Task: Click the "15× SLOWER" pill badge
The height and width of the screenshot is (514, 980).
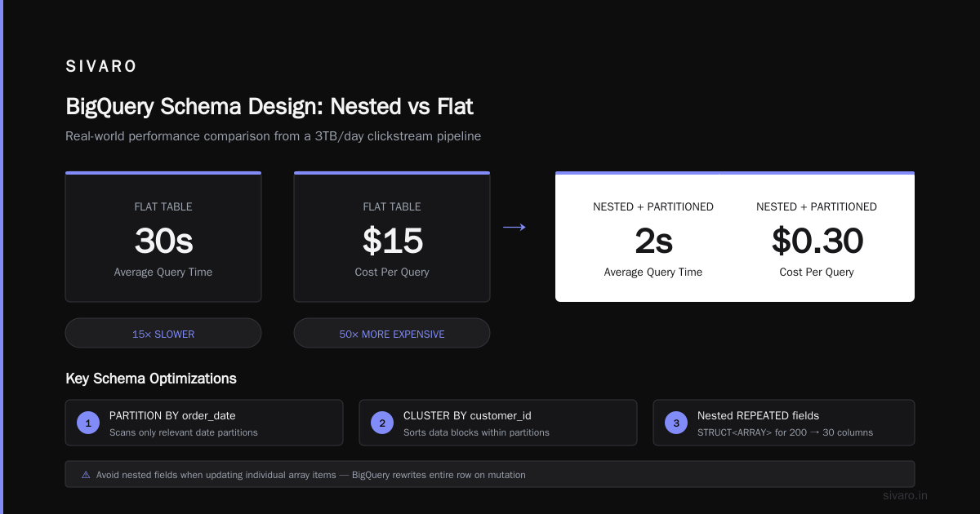Action: [163, 334]
